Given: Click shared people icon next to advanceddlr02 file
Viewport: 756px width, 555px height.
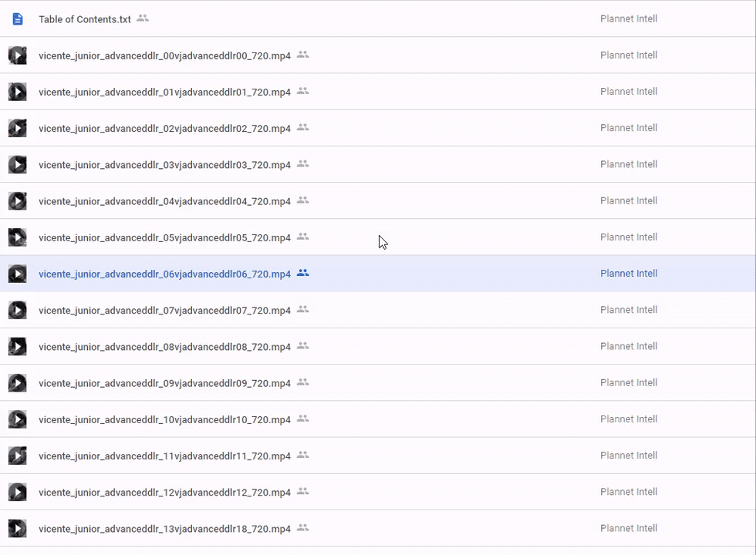Looking at the screenshot, I should (x=303, y=127).
